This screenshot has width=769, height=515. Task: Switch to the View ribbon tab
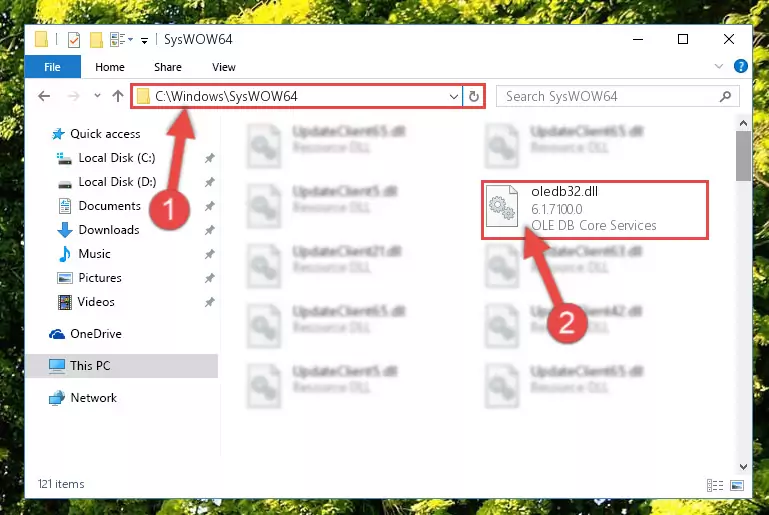click(x=224, y=67)
